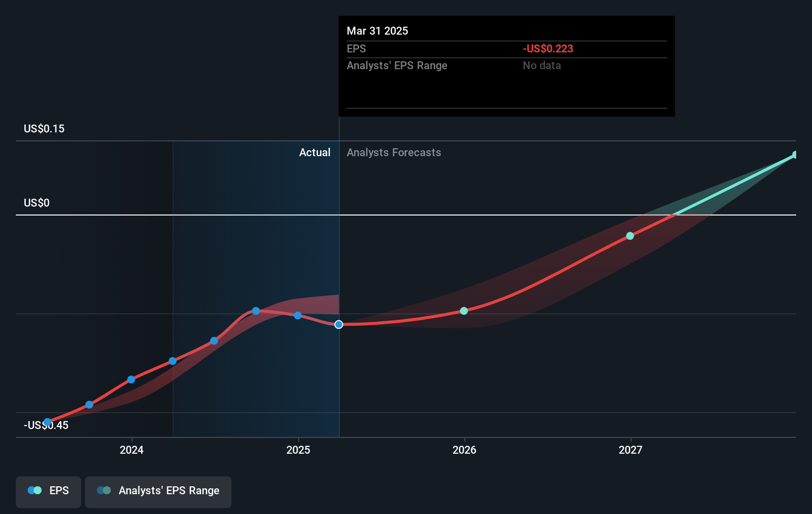Collapse the Analysts' EPS Range details

click(x=397, y=65)
